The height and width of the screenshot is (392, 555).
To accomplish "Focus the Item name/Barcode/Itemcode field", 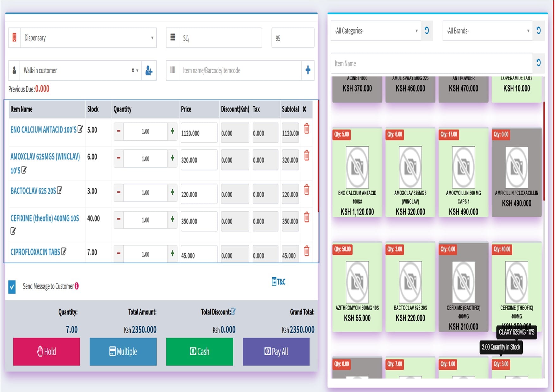I will [240, 70].
